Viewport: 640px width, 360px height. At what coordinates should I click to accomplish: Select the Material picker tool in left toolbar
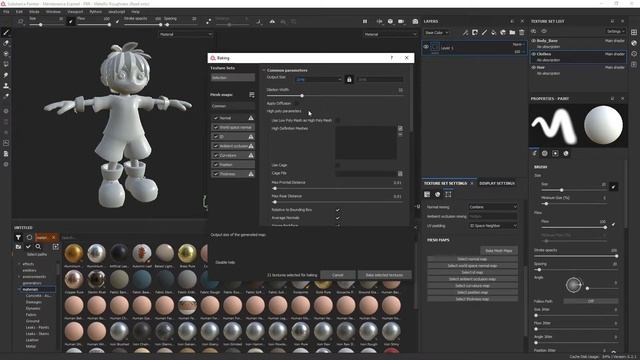pyautogui.click(x=6, y=96)
